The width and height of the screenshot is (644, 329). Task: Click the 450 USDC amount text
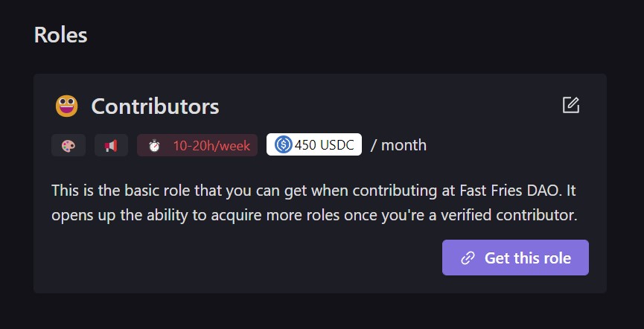pos(325,145)
